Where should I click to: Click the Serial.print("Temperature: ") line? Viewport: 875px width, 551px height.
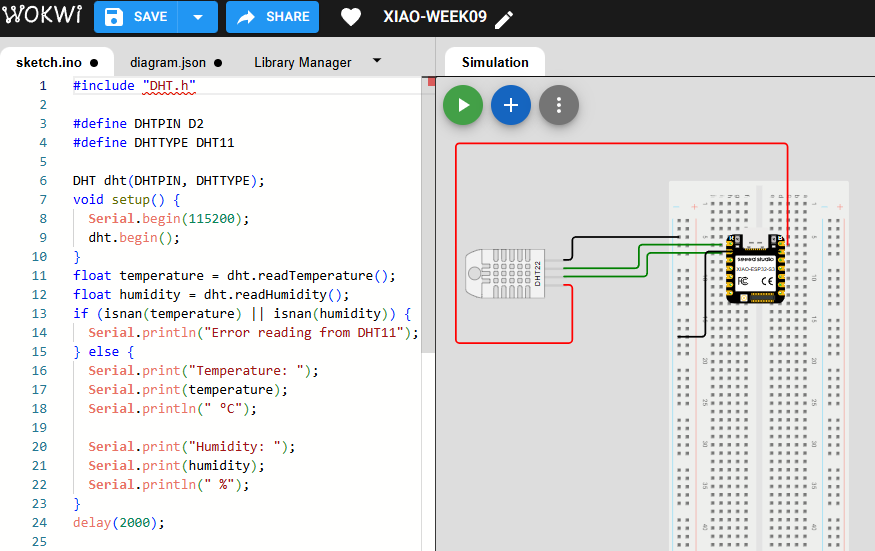(203, 371)
